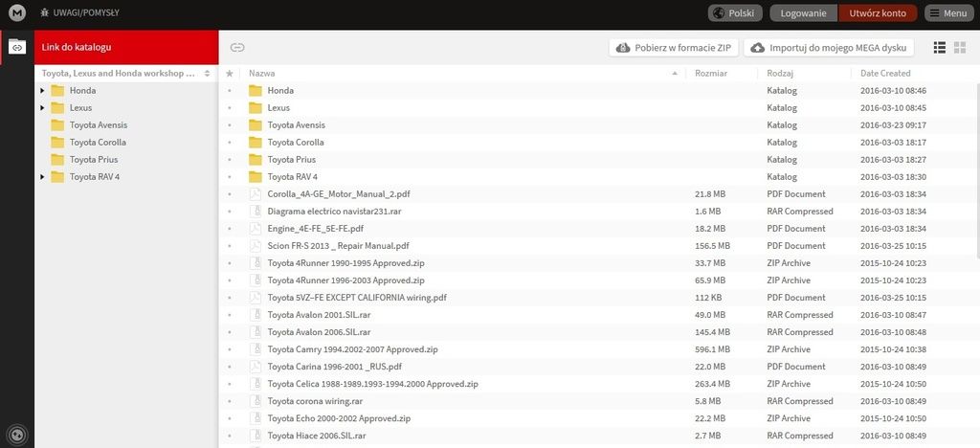Image resolution: width=980 pixels, height=448 pixels.
Task: Expand the Toyota RAV 4 tree node
Action: tap(42, 177)
